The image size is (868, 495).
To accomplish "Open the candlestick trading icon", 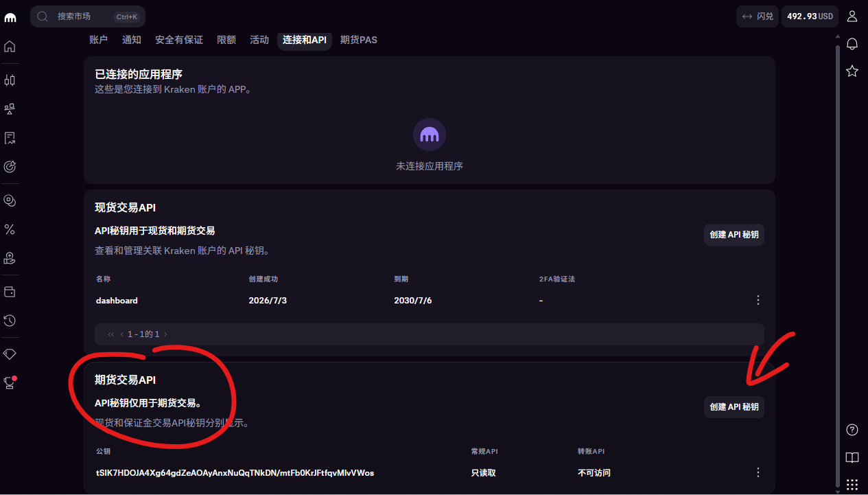I will click(x=10, y=80).
